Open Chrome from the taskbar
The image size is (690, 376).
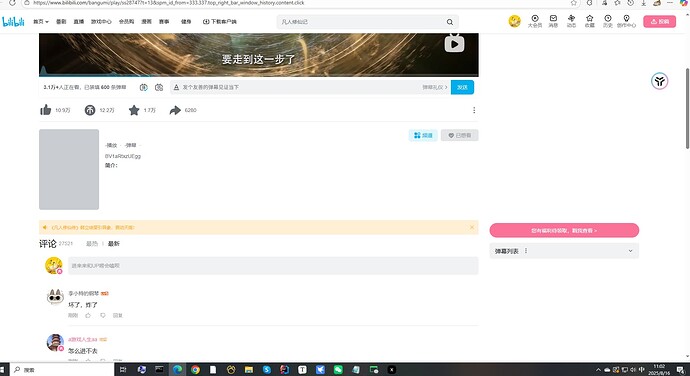pos(195,369)
